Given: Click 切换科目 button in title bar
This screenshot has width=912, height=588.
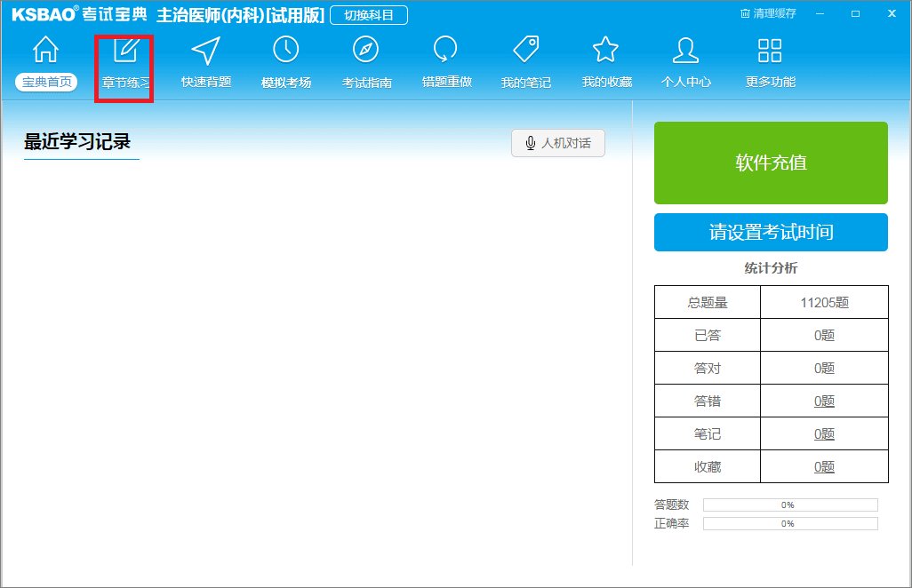Looking at the screenshot, I should 369,15.
